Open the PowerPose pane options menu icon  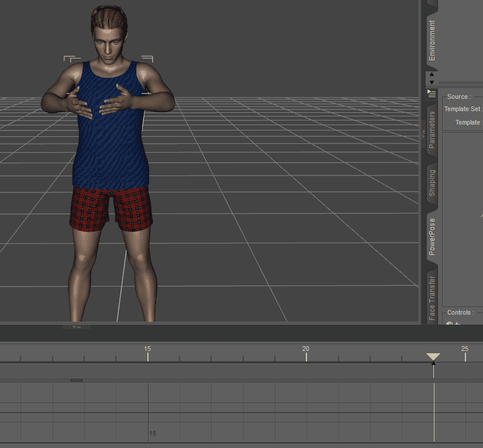point(432,94)
